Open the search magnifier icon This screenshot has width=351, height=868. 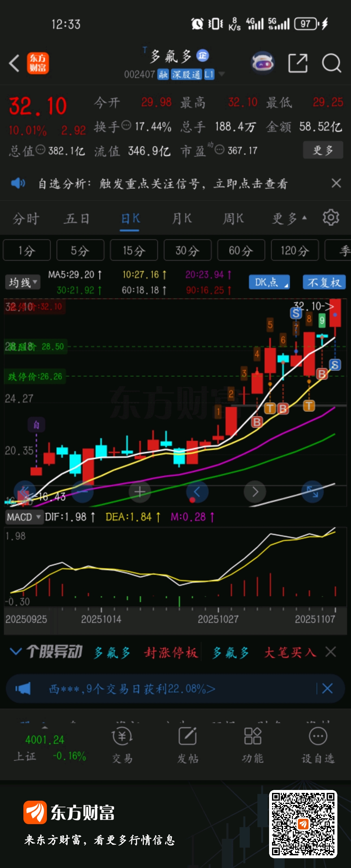(331, 63)
